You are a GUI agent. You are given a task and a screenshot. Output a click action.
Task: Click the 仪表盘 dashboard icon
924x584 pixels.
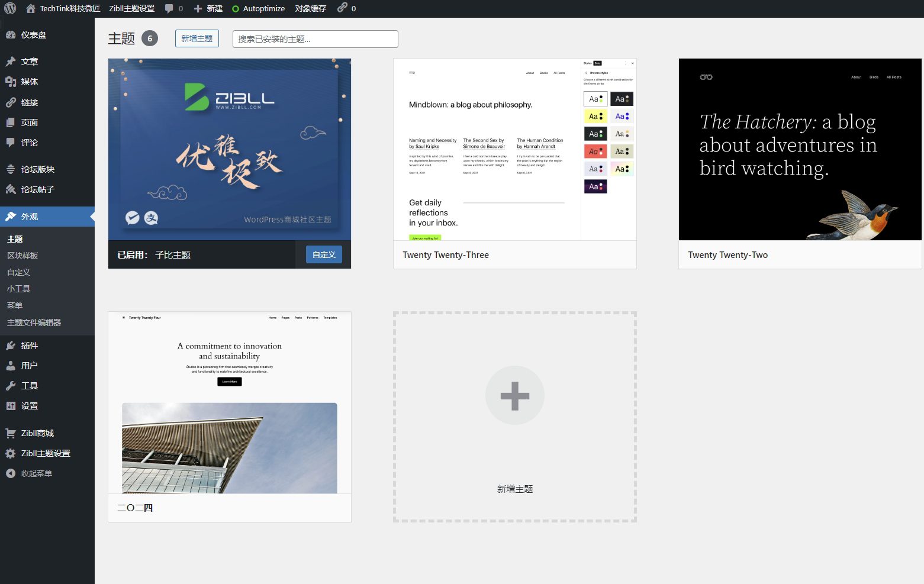(x=11, y=35)
